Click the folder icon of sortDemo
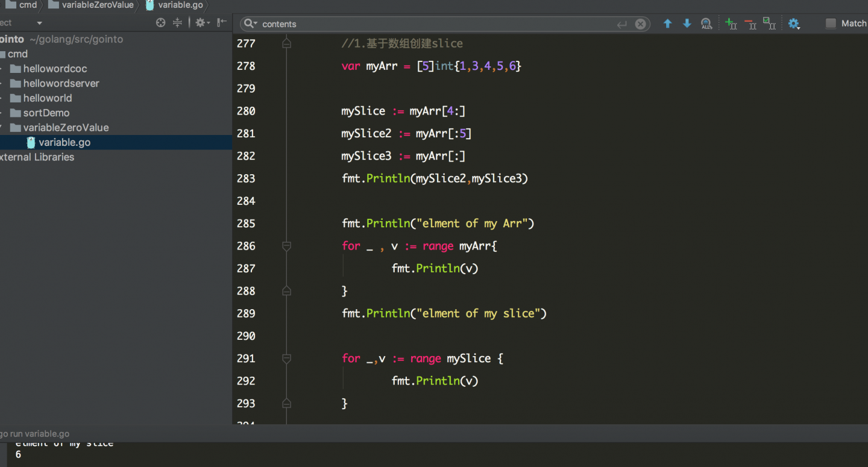This screenshot has height=467, width=868. (x=16, y=113)
